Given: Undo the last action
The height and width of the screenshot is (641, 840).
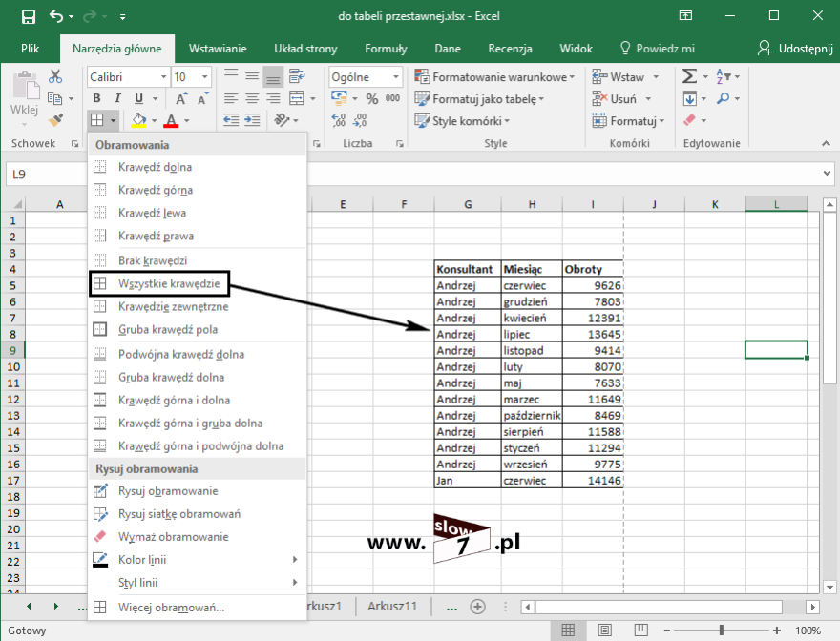Looking at the screenshot, I should (56, 16).
